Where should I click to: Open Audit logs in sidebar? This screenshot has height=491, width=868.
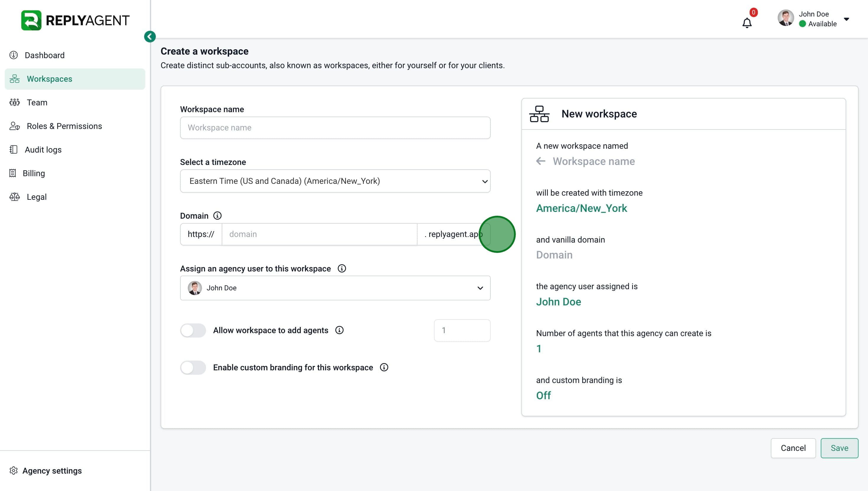[43, 150]
